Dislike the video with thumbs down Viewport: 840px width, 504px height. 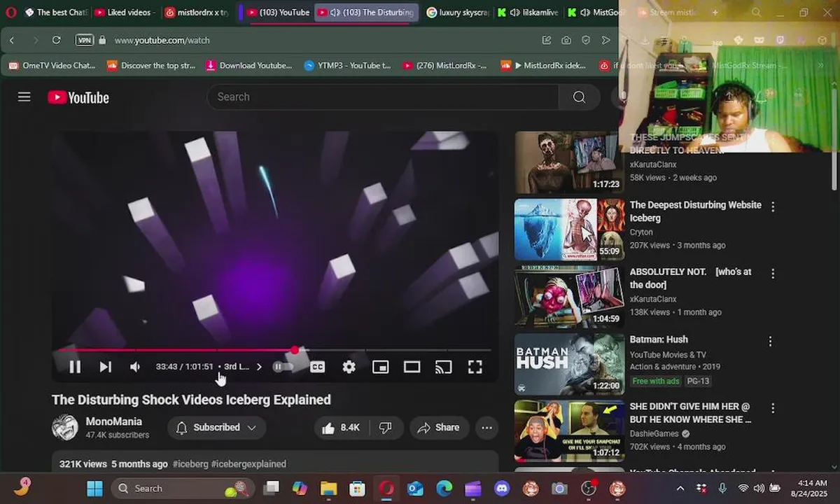386,428
